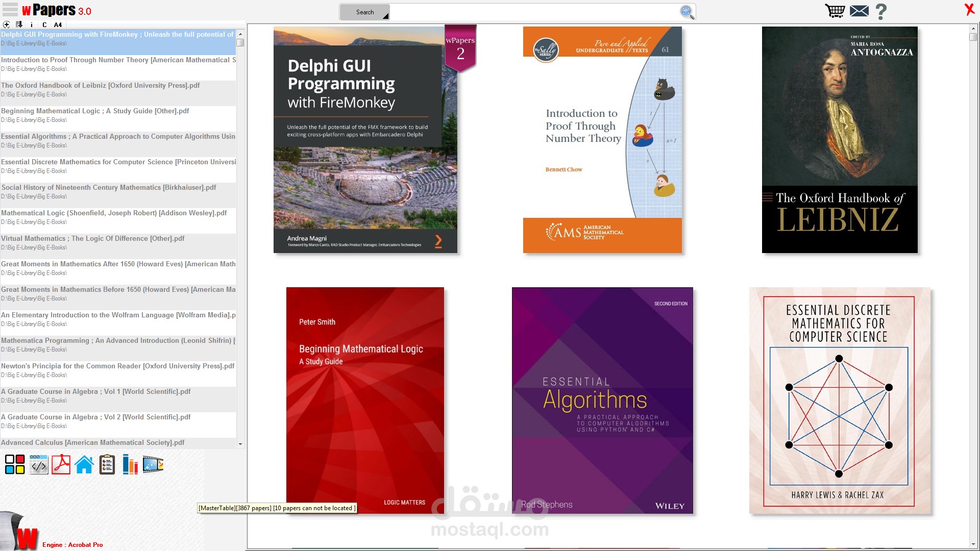Open the Essential Algorithms purple cover
Viewport: 980px width, 551px height.
[602, 400]
